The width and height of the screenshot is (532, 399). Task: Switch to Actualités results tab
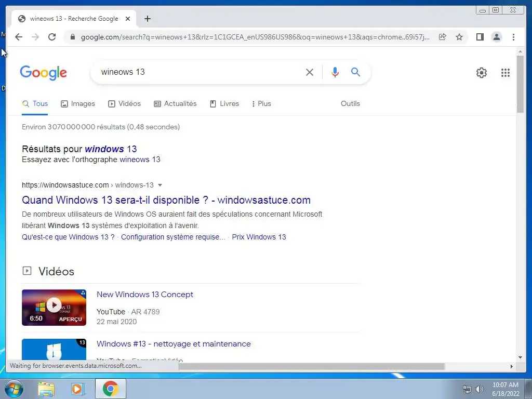[175, 104]
